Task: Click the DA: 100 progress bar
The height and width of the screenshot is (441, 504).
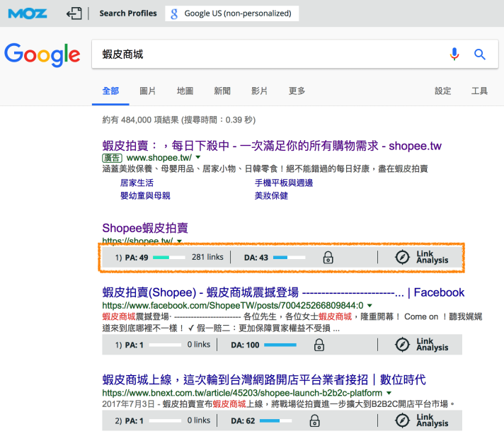Action: [x=280, y=345]
